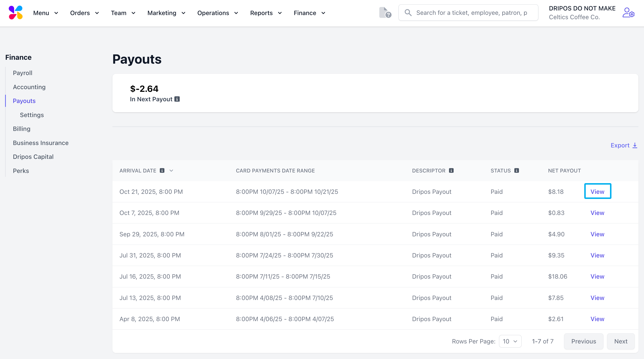Click the Next page button

(620, 341)
